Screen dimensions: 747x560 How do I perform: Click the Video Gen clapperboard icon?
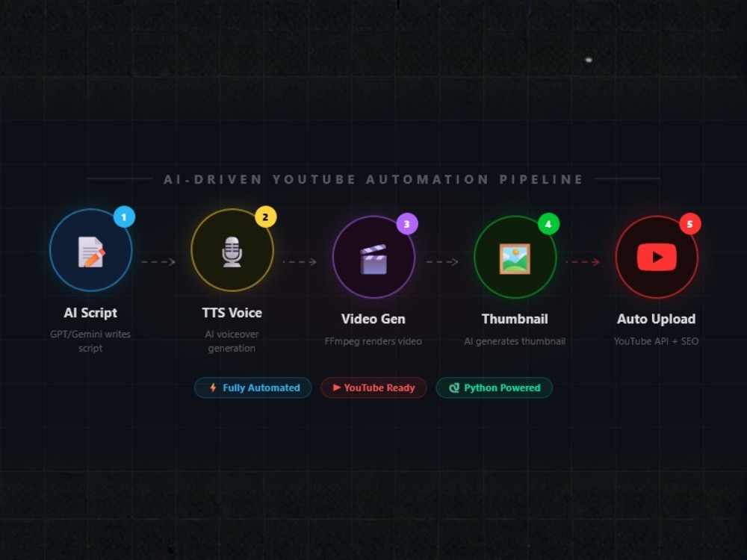tap(373, 259)
